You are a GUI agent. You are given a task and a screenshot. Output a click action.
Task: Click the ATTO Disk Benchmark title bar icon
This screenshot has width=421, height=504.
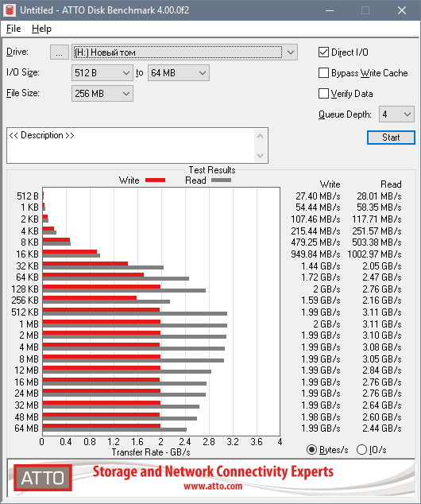(x=10, y=10)
